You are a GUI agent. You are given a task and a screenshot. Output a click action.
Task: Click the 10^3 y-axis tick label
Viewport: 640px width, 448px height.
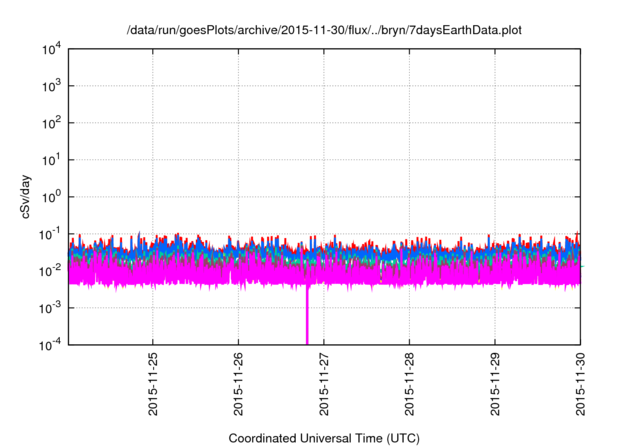51,86
